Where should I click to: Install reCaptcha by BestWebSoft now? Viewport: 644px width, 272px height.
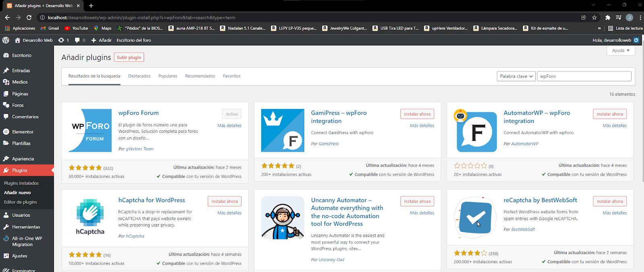(610, 201)
